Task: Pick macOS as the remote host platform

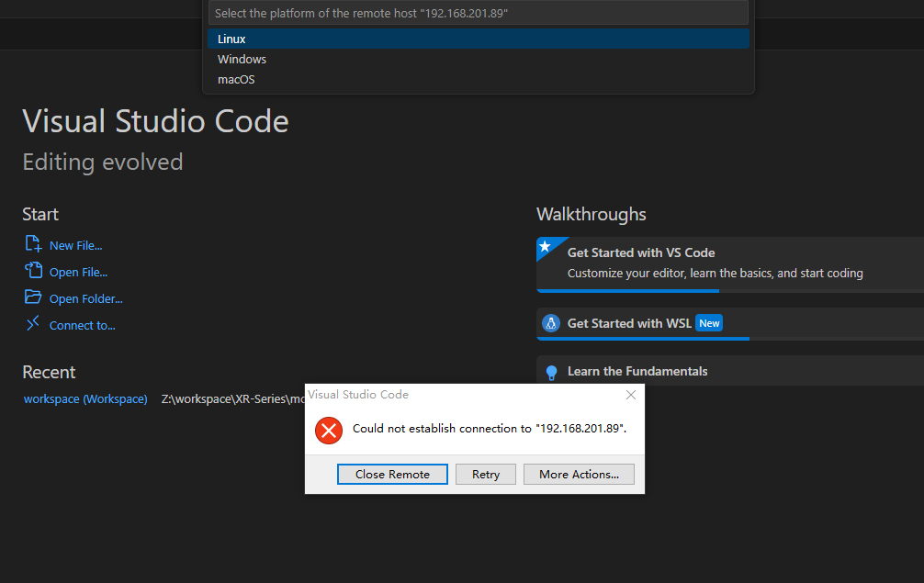Action: click(478, 79)
